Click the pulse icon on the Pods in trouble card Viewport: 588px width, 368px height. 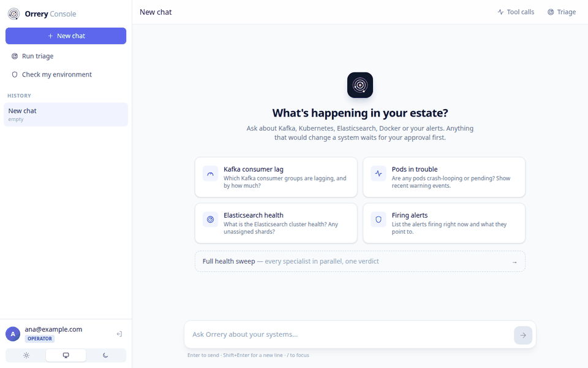point(379,174)
